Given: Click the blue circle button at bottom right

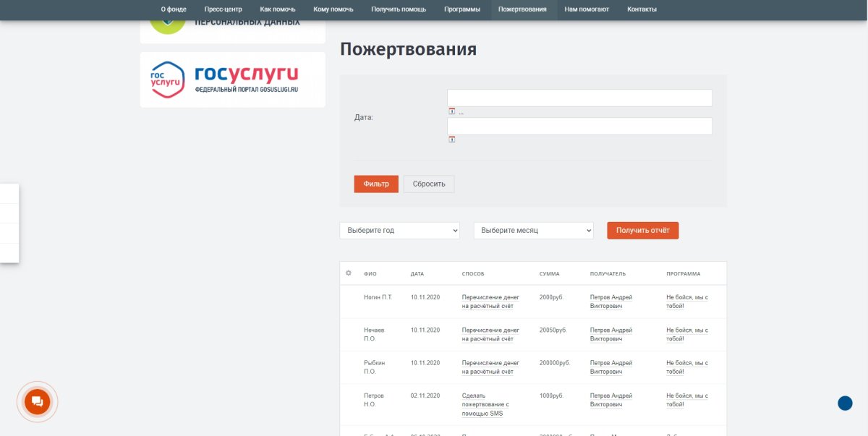Looking at the screenshot, I should tap(843, 403).
